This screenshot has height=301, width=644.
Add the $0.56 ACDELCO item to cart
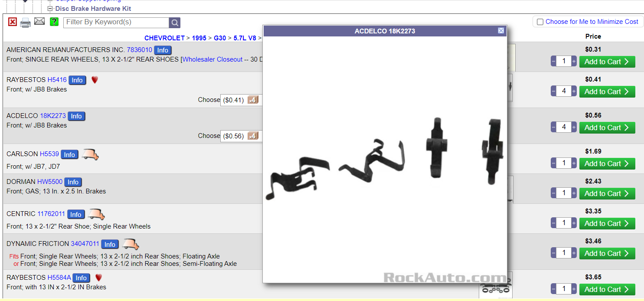point(607,128)
